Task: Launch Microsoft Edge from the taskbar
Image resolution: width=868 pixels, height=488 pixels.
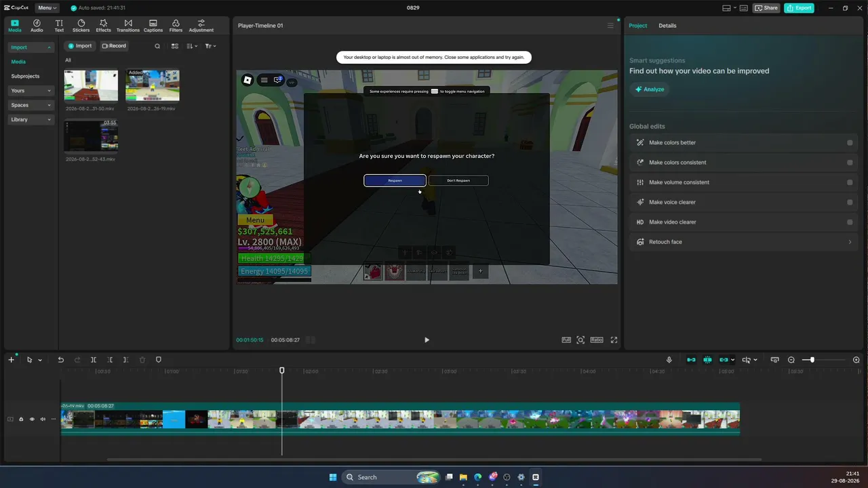Action: (x=477, y=477)
